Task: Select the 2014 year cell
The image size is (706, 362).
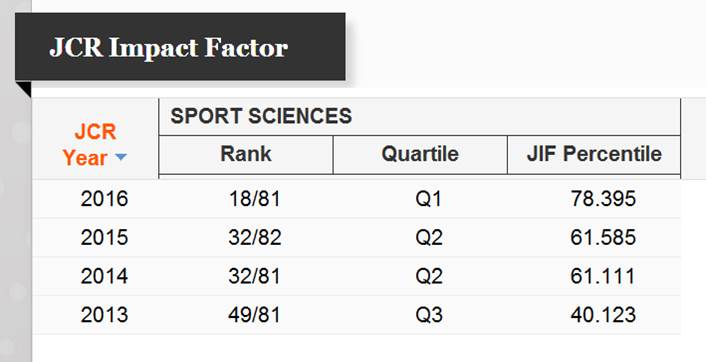Action: tap(104, 276)
